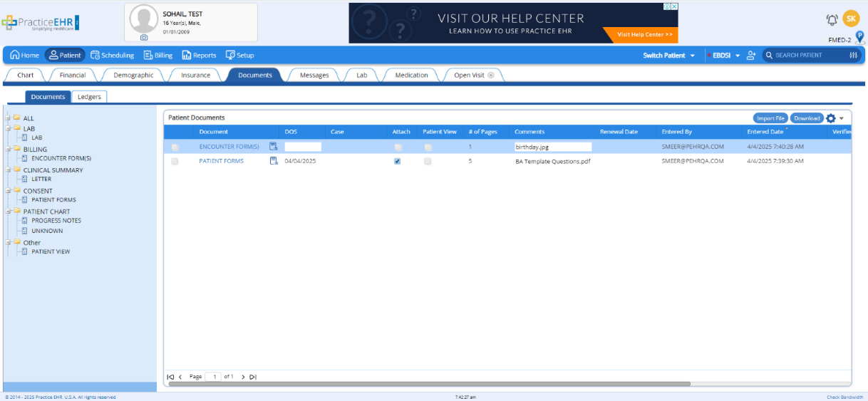Edit the birthday.jpg comments field
The image size is (868, 401).
pyautogui.click(x=553, y=147)
